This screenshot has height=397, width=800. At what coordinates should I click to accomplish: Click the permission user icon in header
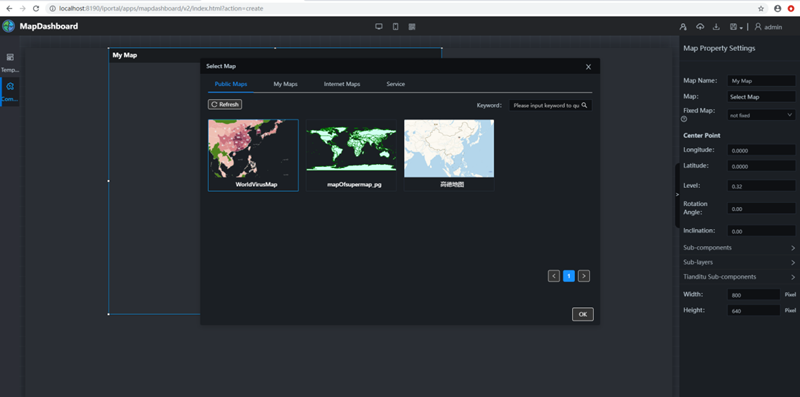click(683, 27)
